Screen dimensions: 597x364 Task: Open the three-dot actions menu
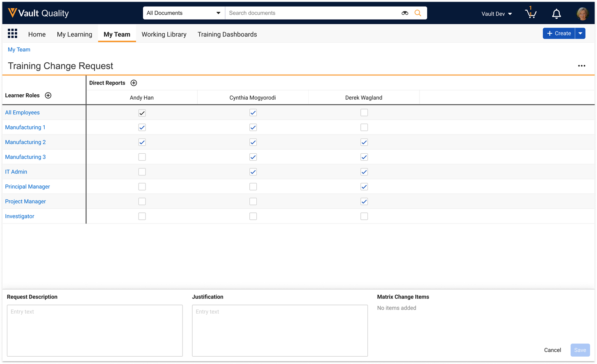tap(581, 66)
